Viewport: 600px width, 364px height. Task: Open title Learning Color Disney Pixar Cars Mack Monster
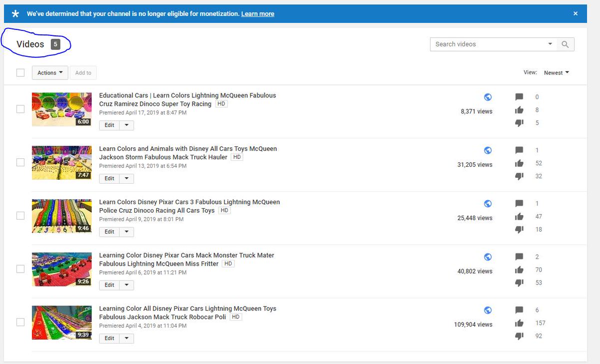click(x=186, y=259)
